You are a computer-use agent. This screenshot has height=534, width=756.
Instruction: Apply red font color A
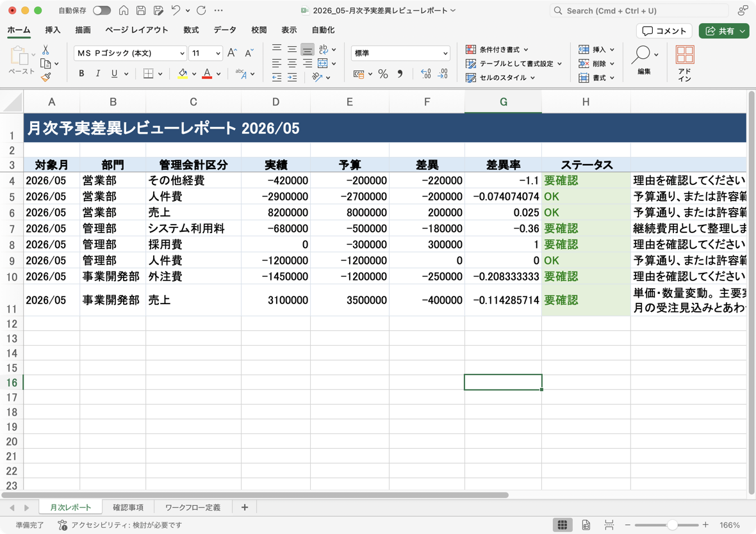click(x=208, y=73)
